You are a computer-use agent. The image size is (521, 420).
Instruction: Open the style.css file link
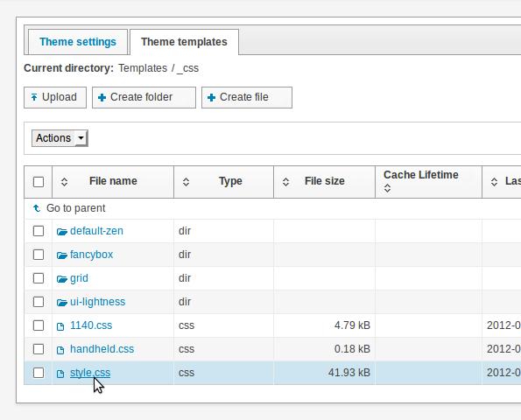(90, 373)
